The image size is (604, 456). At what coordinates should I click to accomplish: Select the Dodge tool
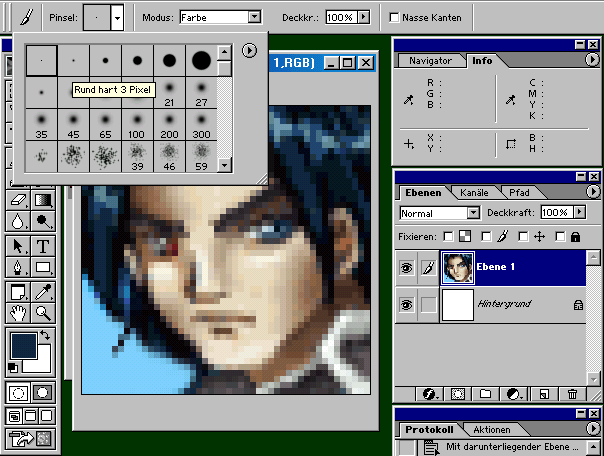point(43,221)
